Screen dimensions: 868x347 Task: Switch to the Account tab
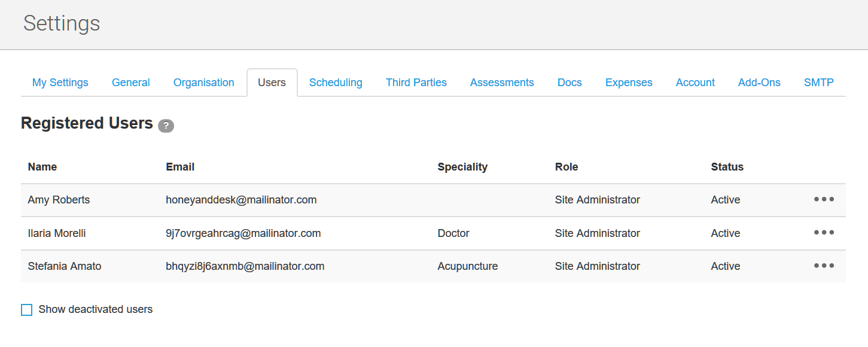[695, 83]
